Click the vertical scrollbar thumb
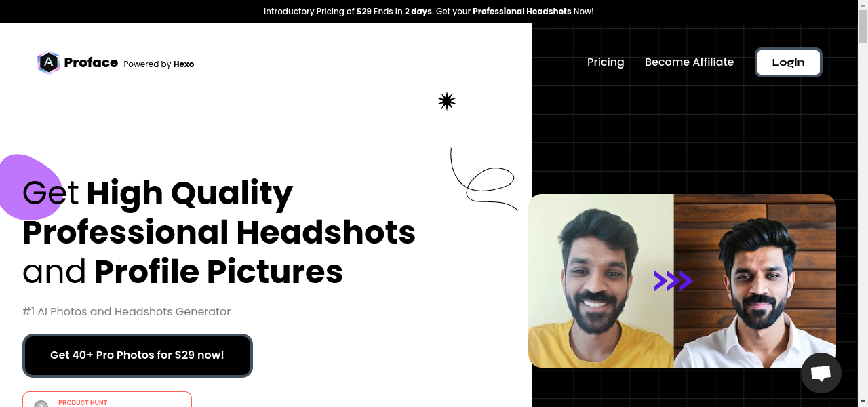 tap(863, 27)
